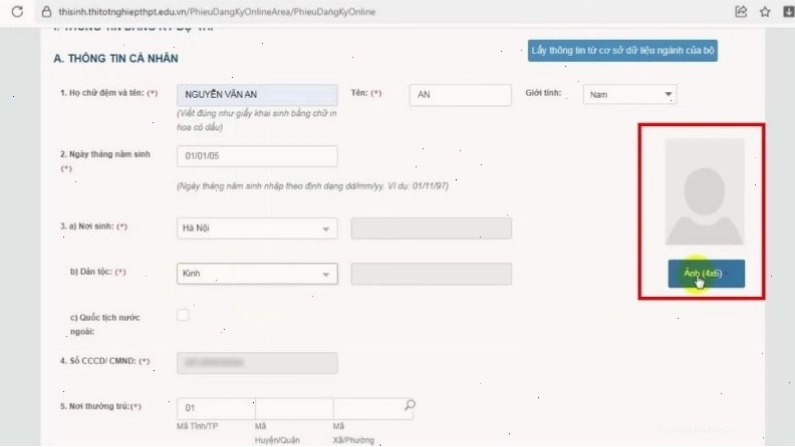This screenshot has height=447, width=795.
Task: Expand the Nơi sinh dropdown showing Hà Nội
Action: point(257,229)
